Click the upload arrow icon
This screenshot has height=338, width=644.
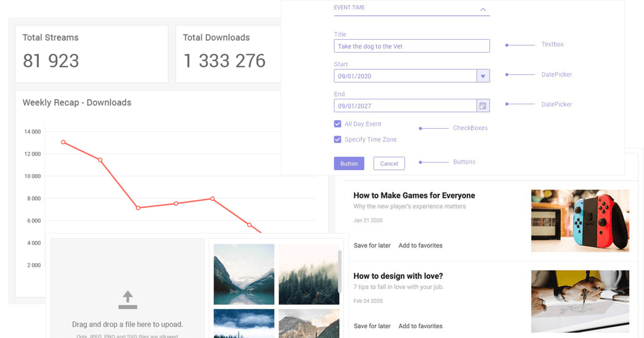(x=128, y=299)
